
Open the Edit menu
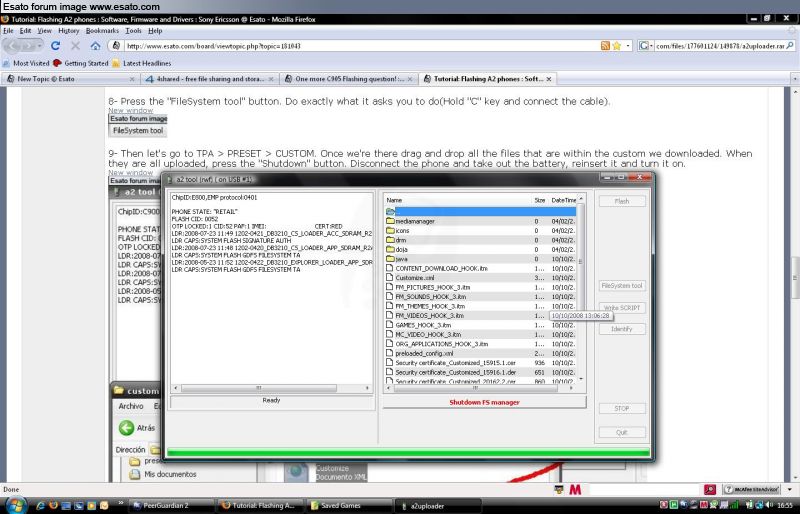[25, 31]
